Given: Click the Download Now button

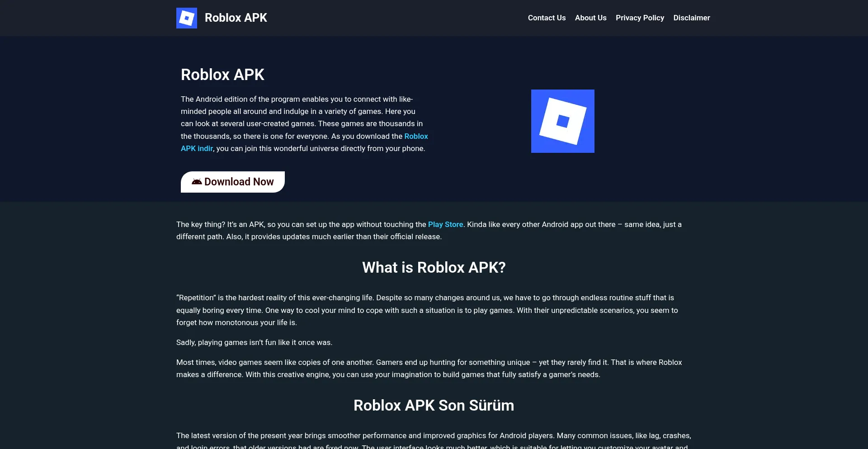Looking at the screenshot, I should [233, 182].
